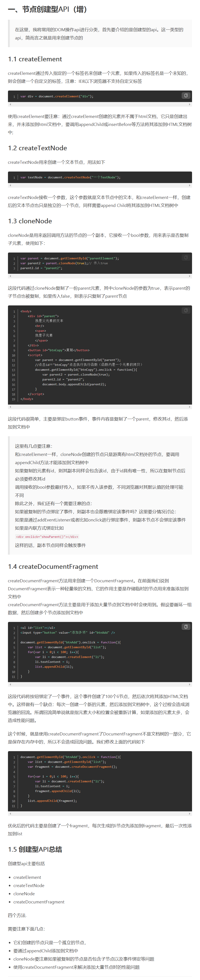Viewport: 200px width, 980px height.
Task: Click left scroll arrow under createTextNode code block
Action: pos(10,185)
